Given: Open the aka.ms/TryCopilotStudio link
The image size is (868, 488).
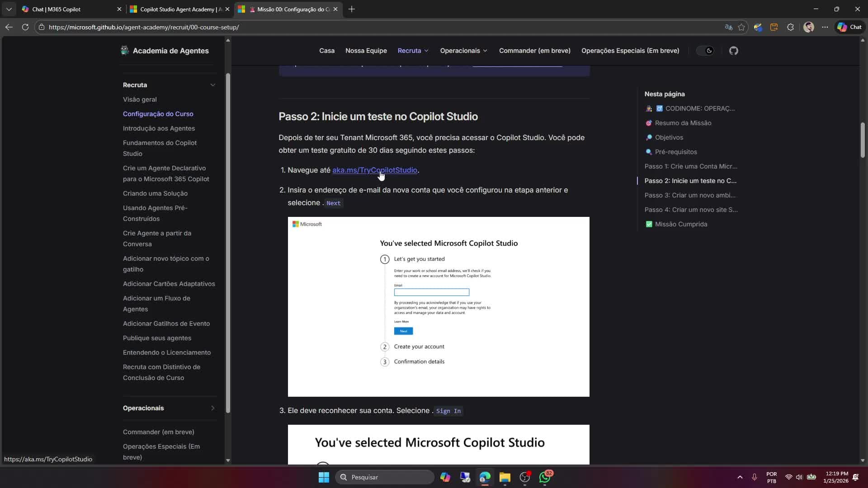Looking at the screenshot, I should coord(375,170).
